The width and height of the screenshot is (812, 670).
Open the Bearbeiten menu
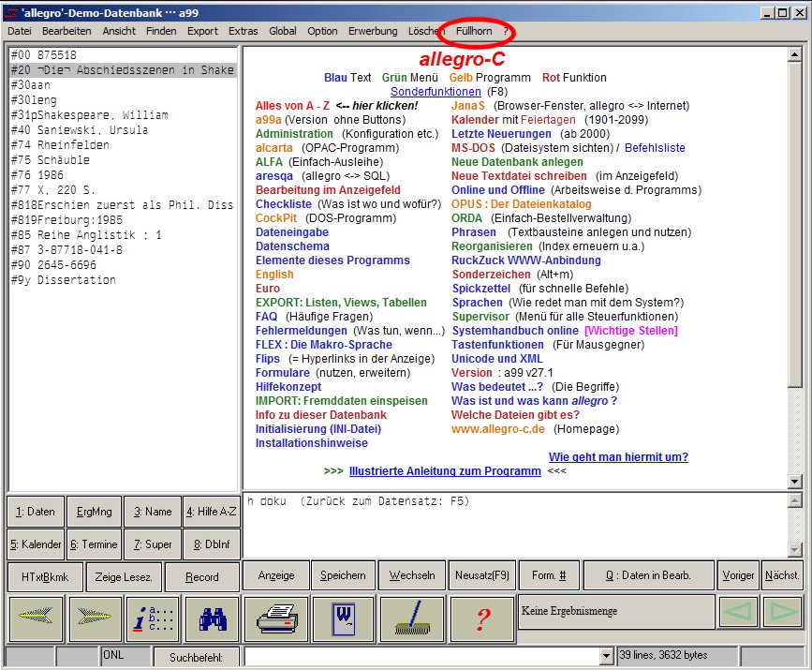[66, 31]
